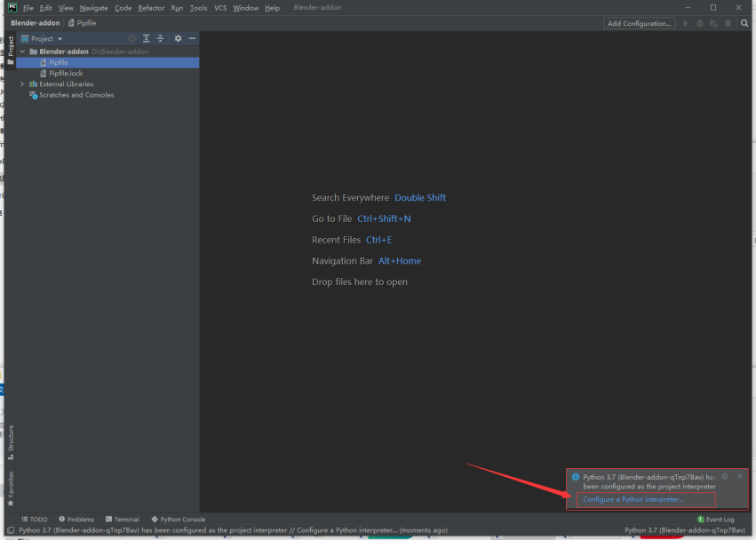Open the View menu
The height and width of the screenshot is (540, 756).
[x=66, y=8]
